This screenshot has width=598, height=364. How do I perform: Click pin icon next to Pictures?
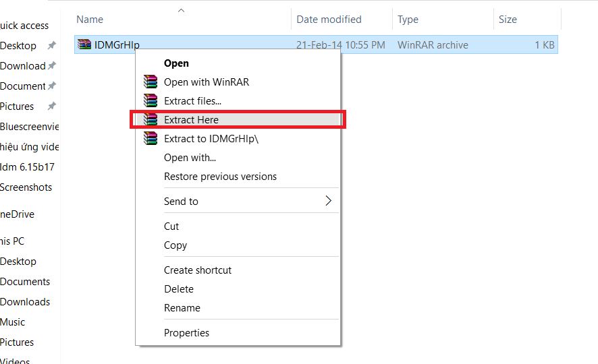pos(51,107)
